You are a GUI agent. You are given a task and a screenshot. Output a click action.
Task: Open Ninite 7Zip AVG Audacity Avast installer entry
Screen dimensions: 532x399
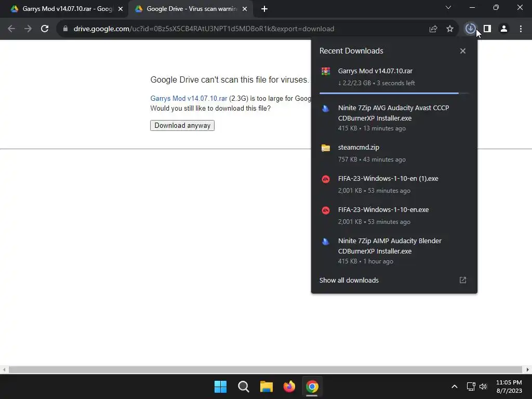(394, 118)
